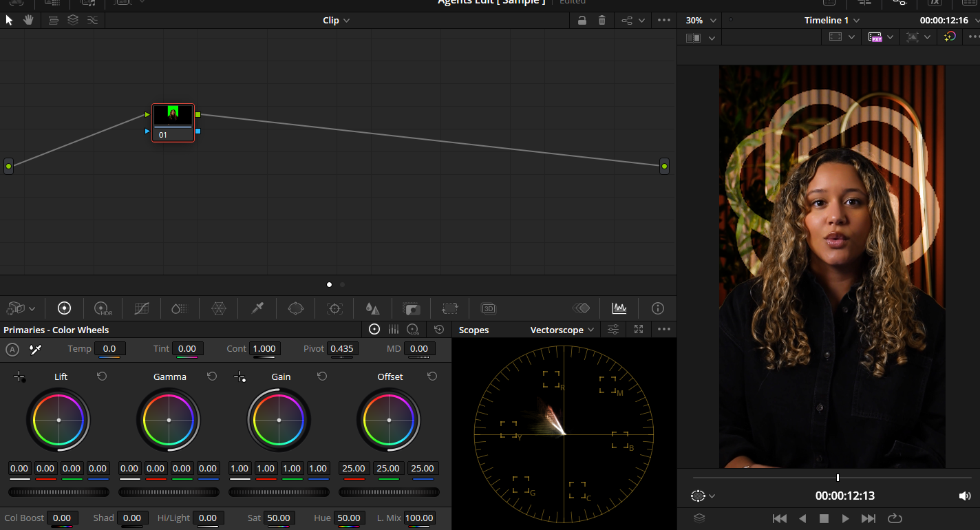Image resolution: width=980 pixels, height=530 pixels.
Task: Open the Information palette
Action: [658, 308]
